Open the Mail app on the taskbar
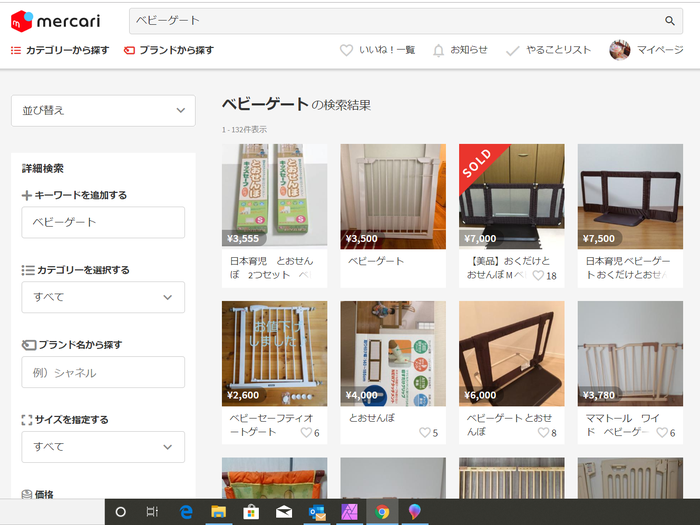 click(284, 512)
